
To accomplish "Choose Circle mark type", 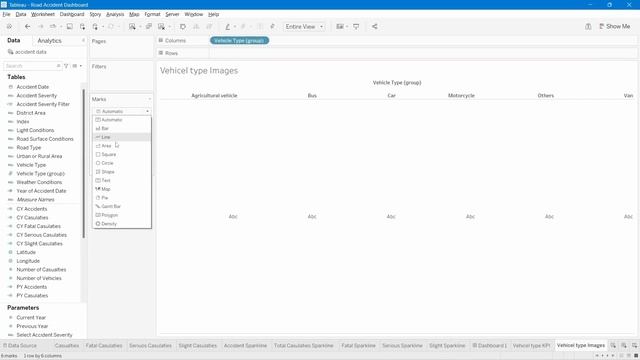I will (122, 163).
